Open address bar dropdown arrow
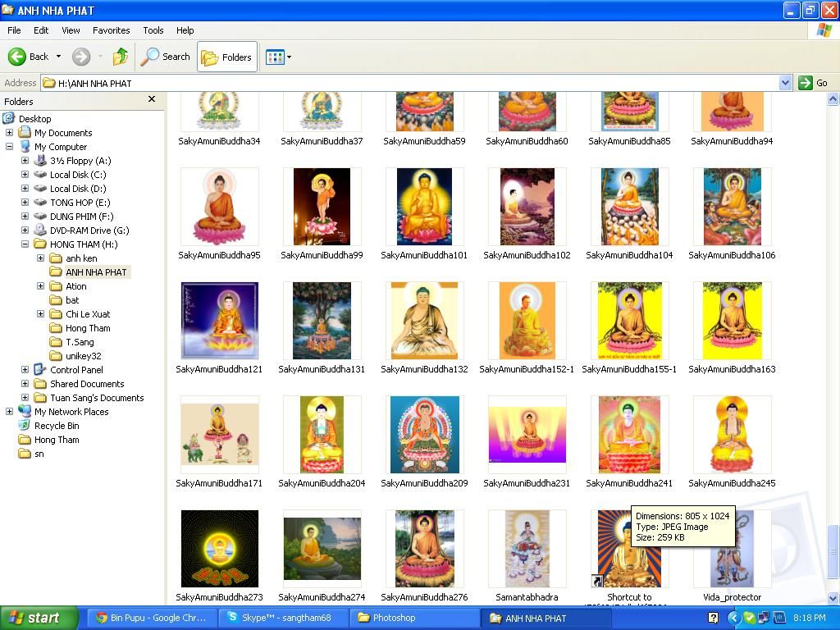 point(785,83)
